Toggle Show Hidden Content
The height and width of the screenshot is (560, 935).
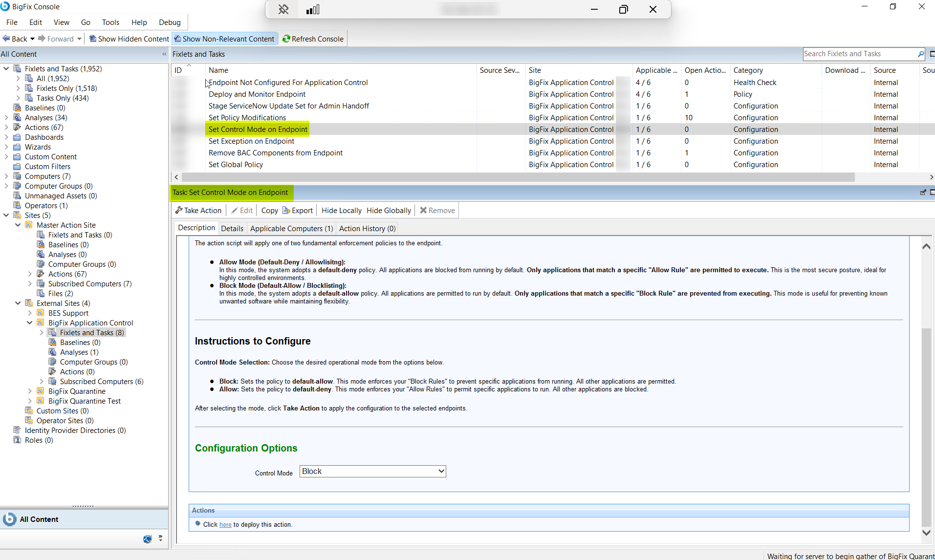click(x=129, y=39)
